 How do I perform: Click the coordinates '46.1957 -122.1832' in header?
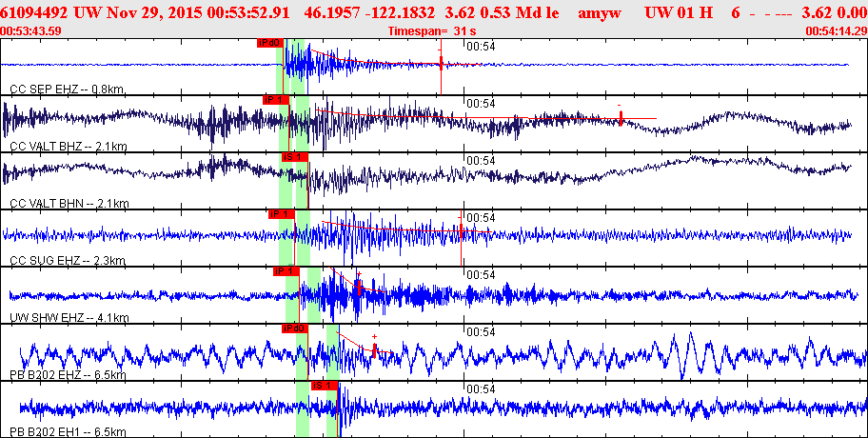pyautogui.click(x=369, y=12)
